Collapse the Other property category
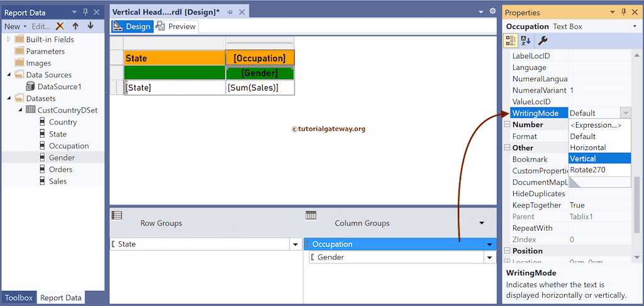Viewport: 644px width, 306px height. [x=508, y=148]
